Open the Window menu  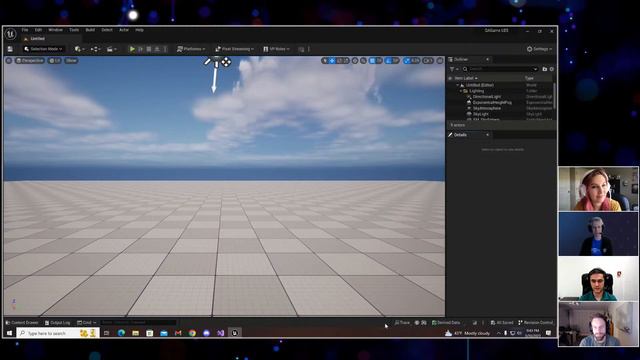click(x=56, y=30)
